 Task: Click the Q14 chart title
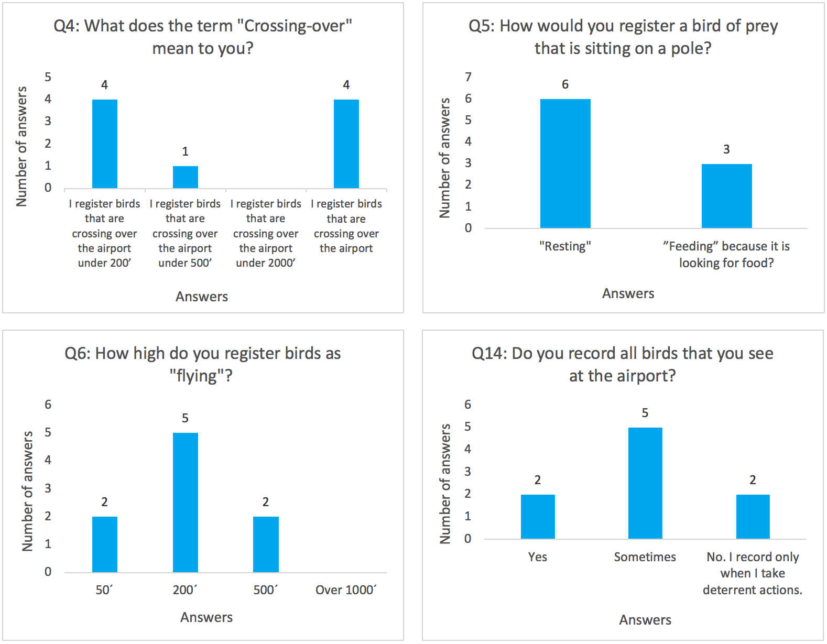pyautogui.click(x=623, y=364)
